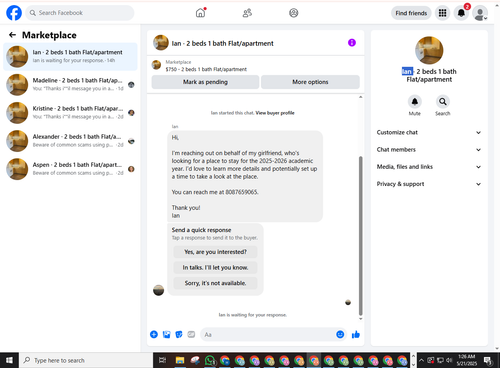Open Alexander's conversation in the chat list
Screen dimensions: 500x368
[x=70, y=141]
